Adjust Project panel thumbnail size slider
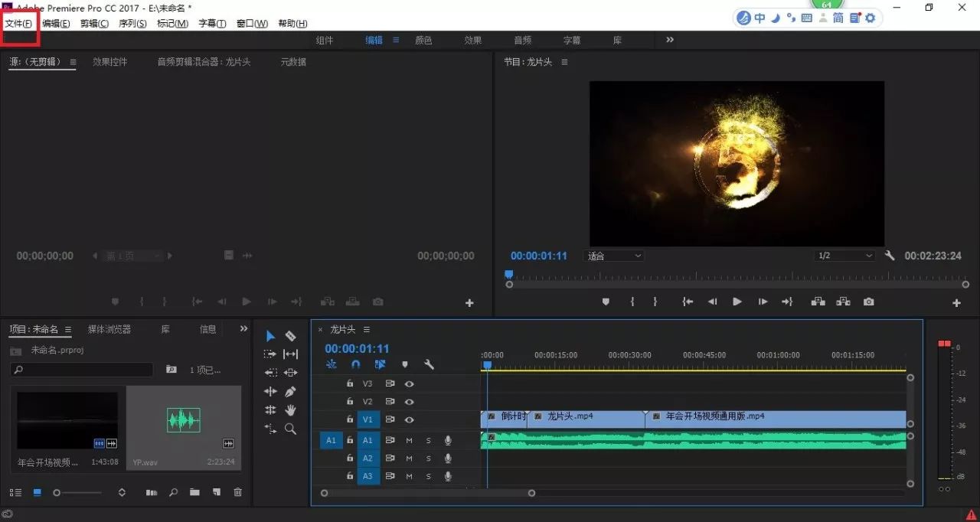Viewport: 980px width, 522px height. [78, 493]
